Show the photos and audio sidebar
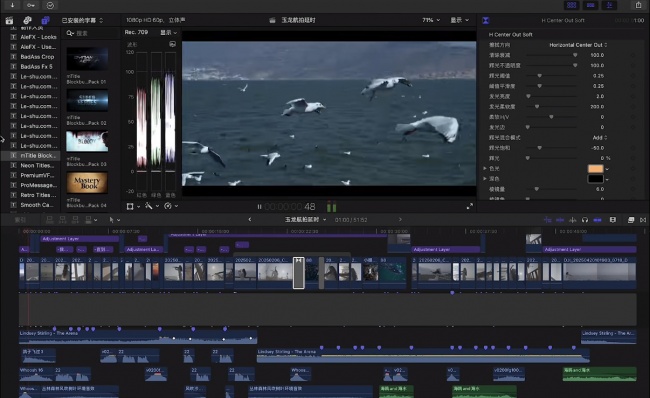650x398 pixels. (27, 20)
